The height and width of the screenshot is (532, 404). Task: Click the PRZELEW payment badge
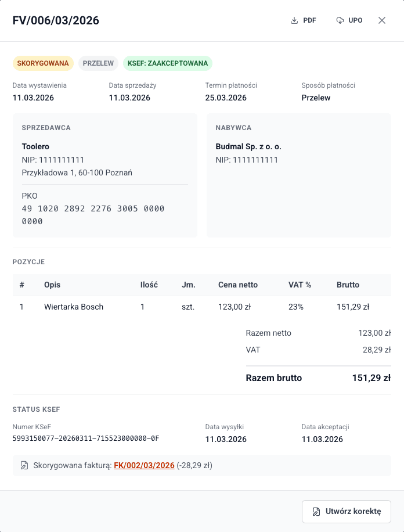click(x=98, y=63)
